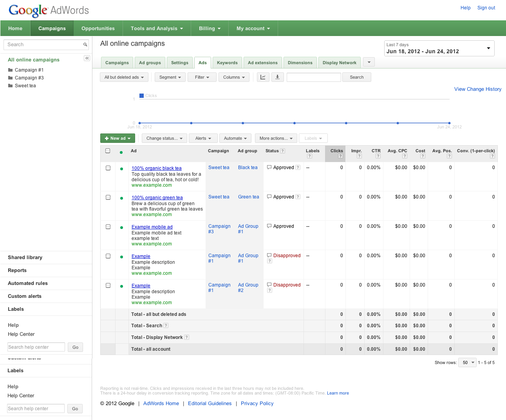
Task: Open the Segment dropdown
Action: click(170, 77)
